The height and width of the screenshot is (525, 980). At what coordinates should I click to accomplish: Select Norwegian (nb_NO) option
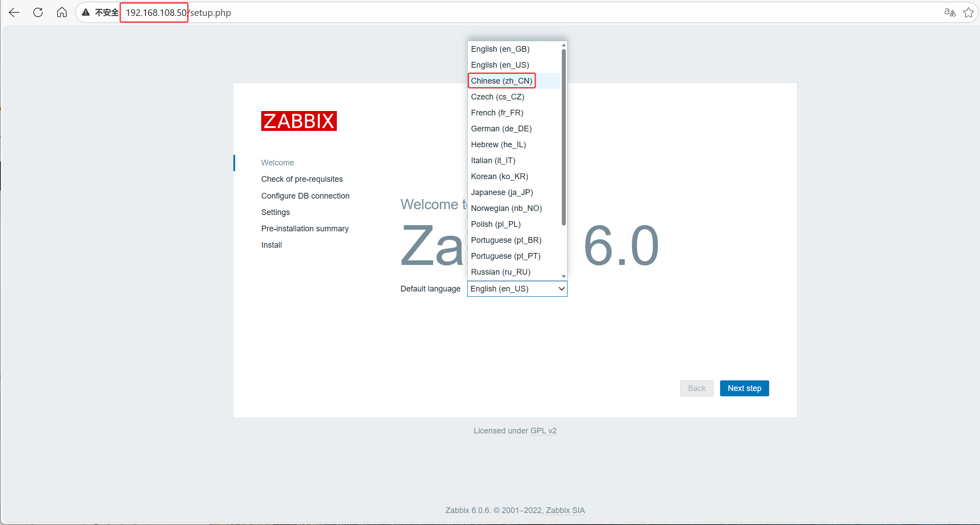pyautogui.click(x=514, y=208)
